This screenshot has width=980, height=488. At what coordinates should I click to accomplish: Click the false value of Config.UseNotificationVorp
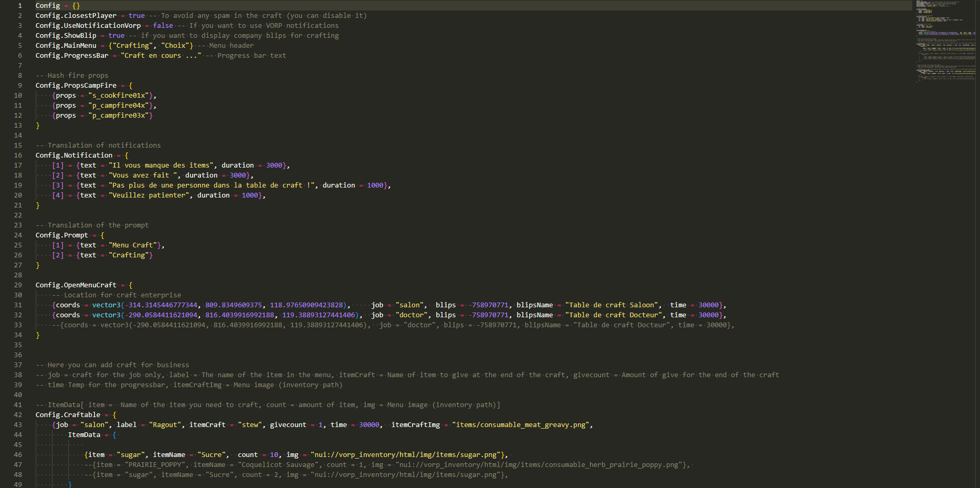(163, 26)
